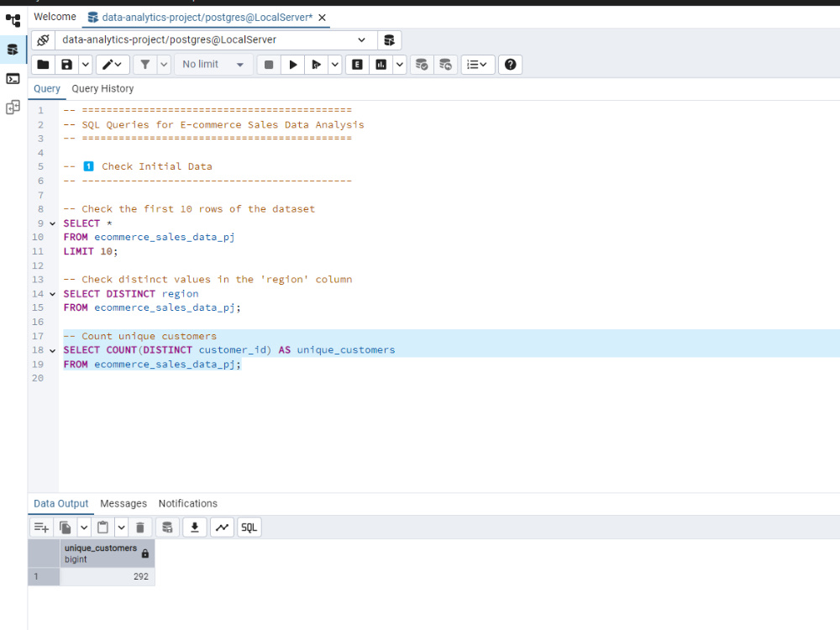The height and width of the screenshot is (630, 840).
Task: Expand the execute options dropdown
Action: click(x=335, y=65)
